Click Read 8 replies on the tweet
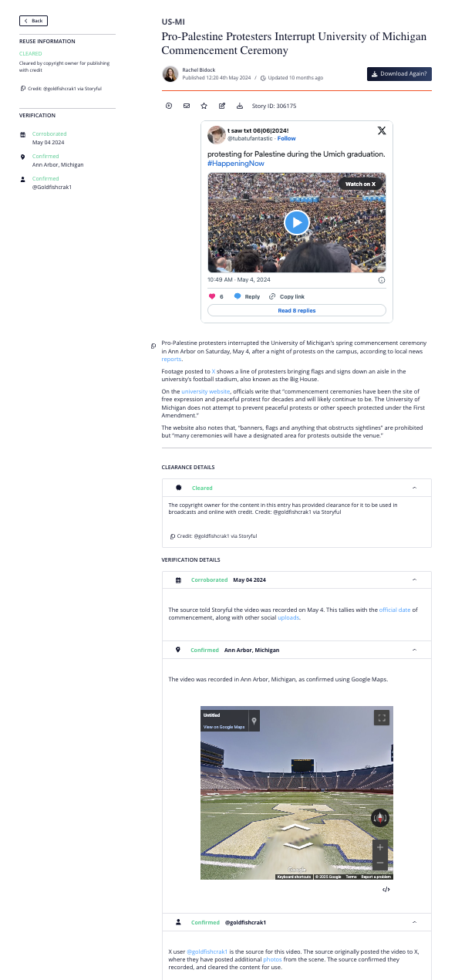Screen dimensions: 465x980 click(297, 310)
